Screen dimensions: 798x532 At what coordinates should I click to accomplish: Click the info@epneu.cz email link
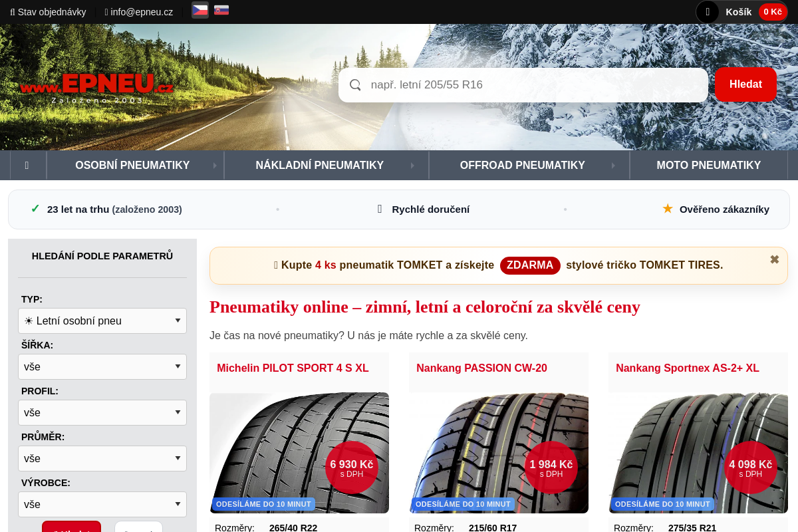click(139, 12)
